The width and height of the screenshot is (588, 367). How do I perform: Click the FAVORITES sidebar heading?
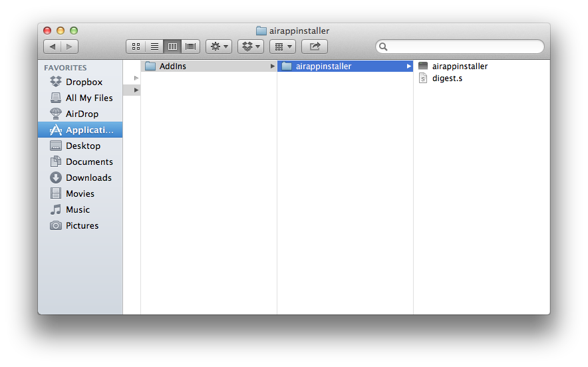point(65,68)
